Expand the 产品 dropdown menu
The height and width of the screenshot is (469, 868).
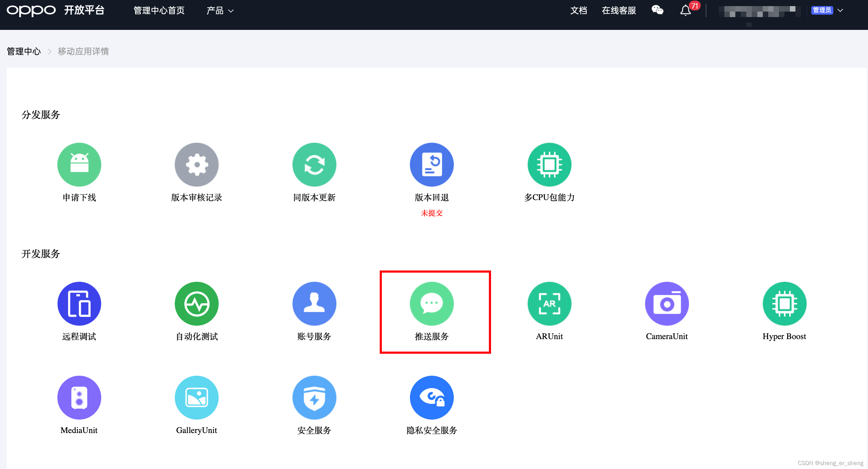point(220,11)
